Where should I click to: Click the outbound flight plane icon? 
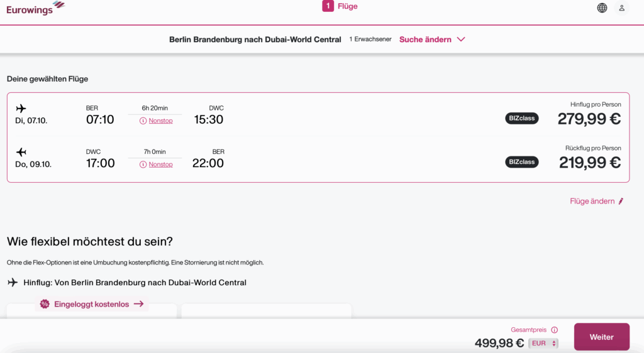(21, 108)
